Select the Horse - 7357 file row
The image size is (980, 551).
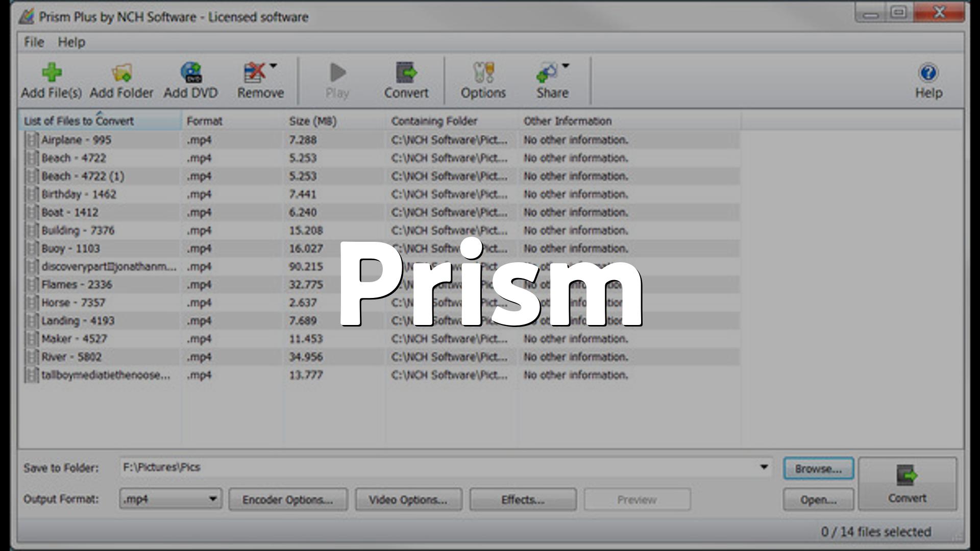(x=380, y=303)
